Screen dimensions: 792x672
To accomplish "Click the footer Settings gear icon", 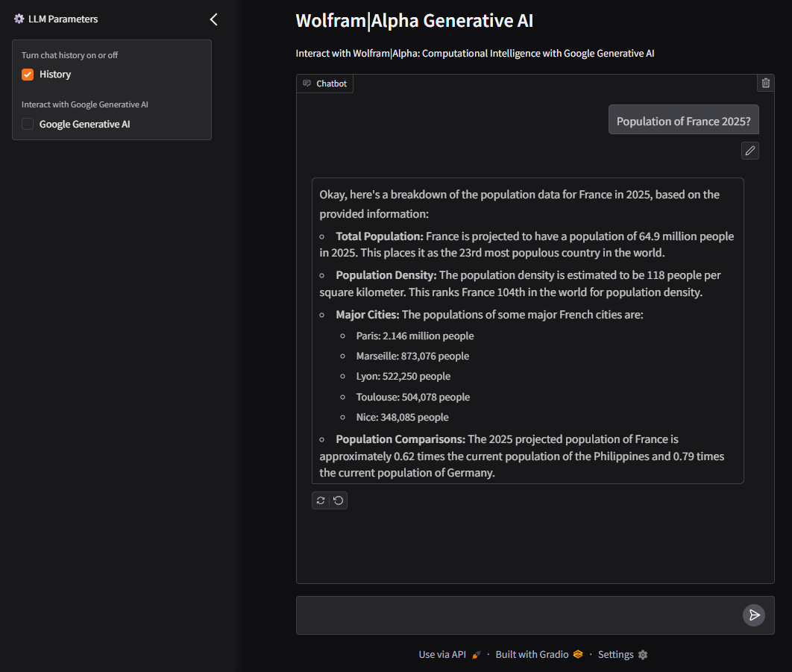I will tap(643, 655).
